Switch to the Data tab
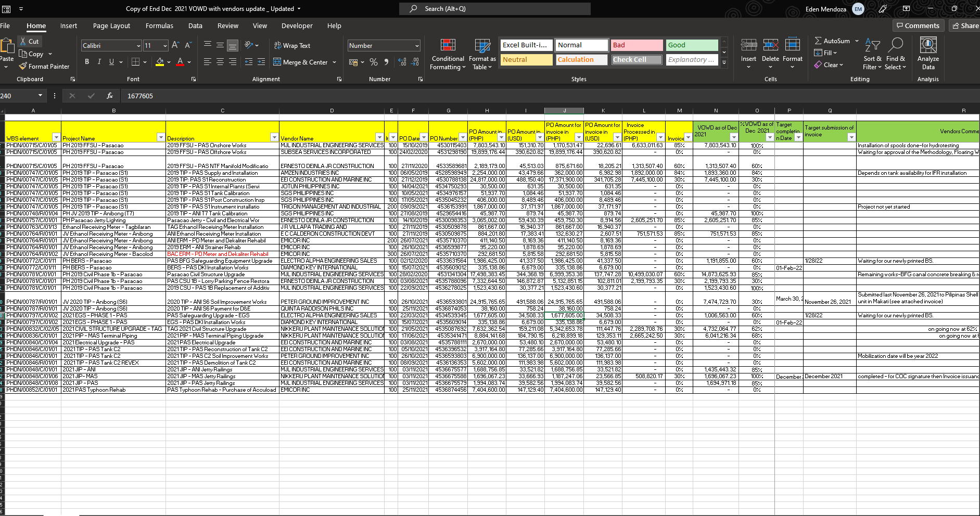 [x=195, y=25]
